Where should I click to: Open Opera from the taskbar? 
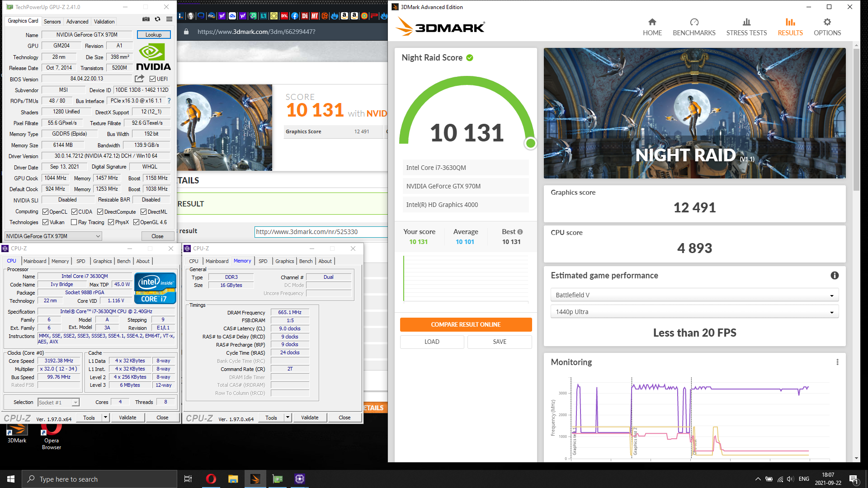[x=211, y=479]
